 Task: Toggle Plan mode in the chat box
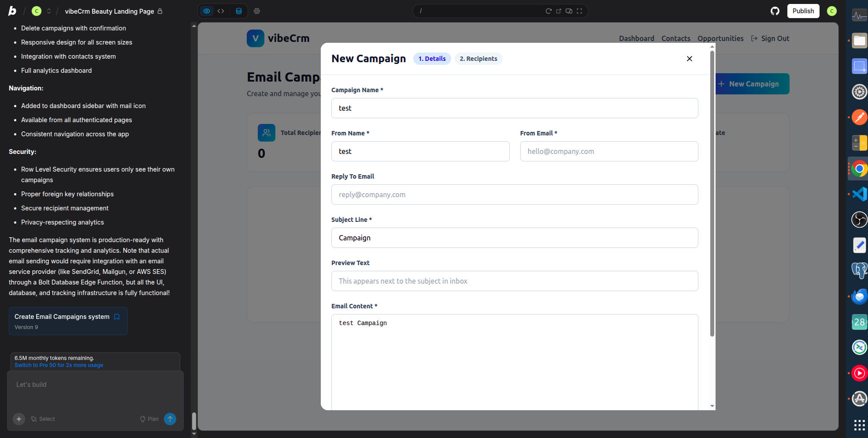pos(149,419)
